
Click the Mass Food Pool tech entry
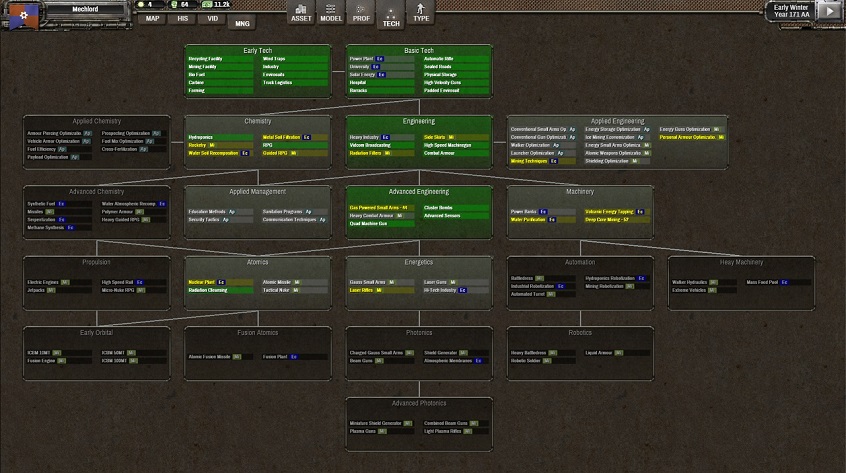coord(779,282)
